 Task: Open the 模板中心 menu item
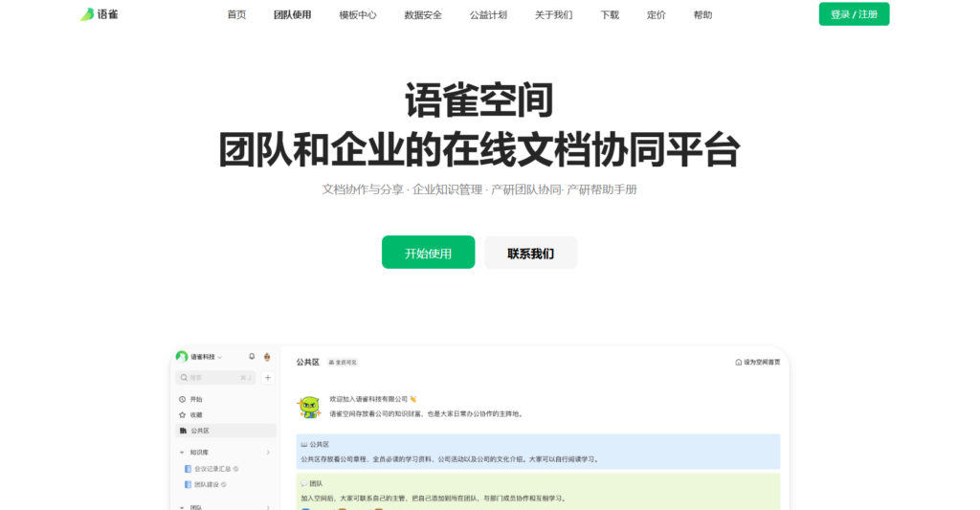358,15
